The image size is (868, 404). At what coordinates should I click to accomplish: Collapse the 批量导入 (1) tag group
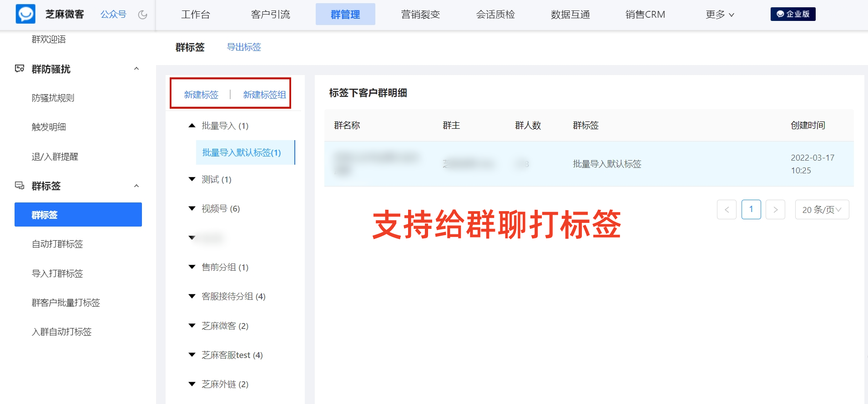tap(192, 126)
